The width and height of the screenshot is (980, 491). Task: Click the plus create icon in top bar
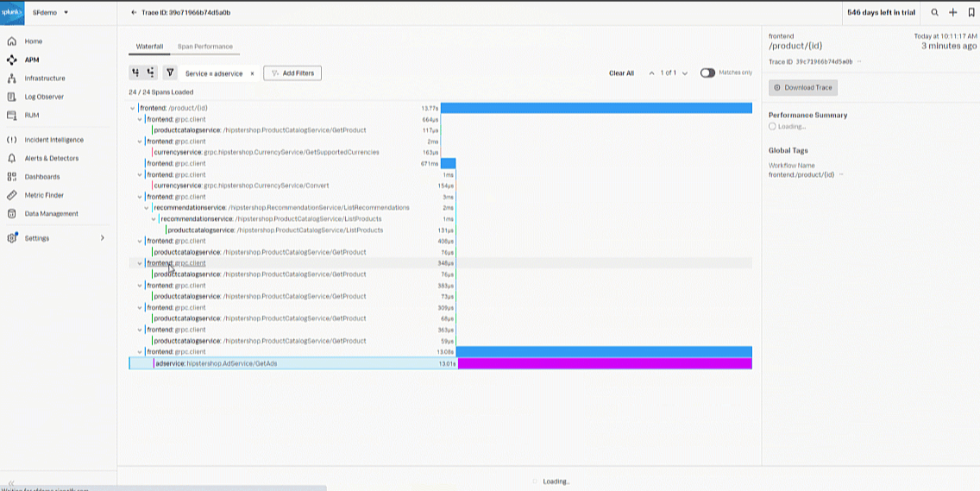pos(953,13)
